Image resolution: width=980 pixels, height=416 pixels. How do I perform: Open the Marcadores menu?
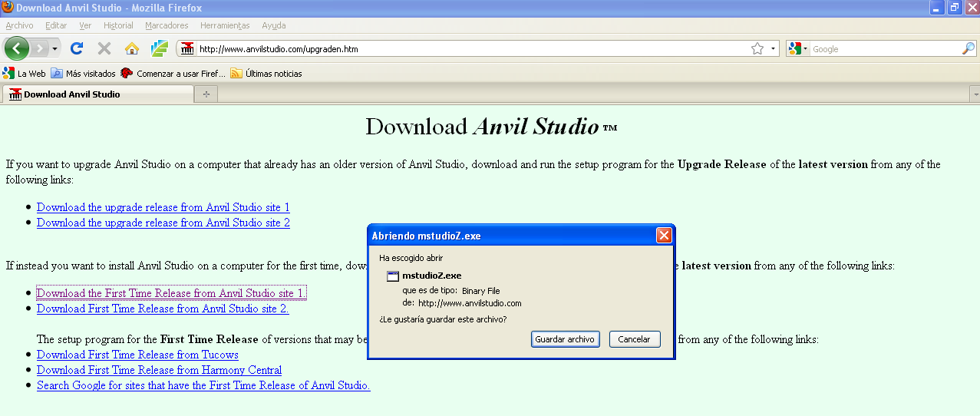[x=167, y=25]
